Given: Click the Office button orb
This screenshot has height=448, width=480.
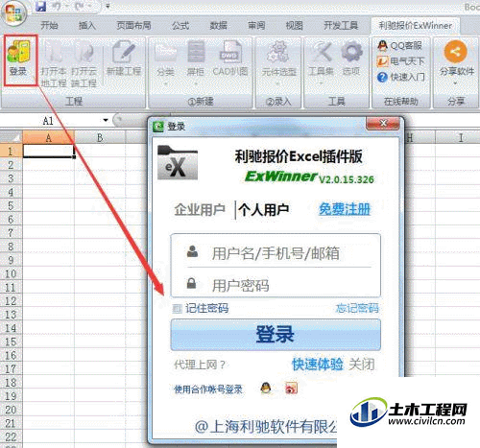Looking at the screenshot, I should pos(13,12).
